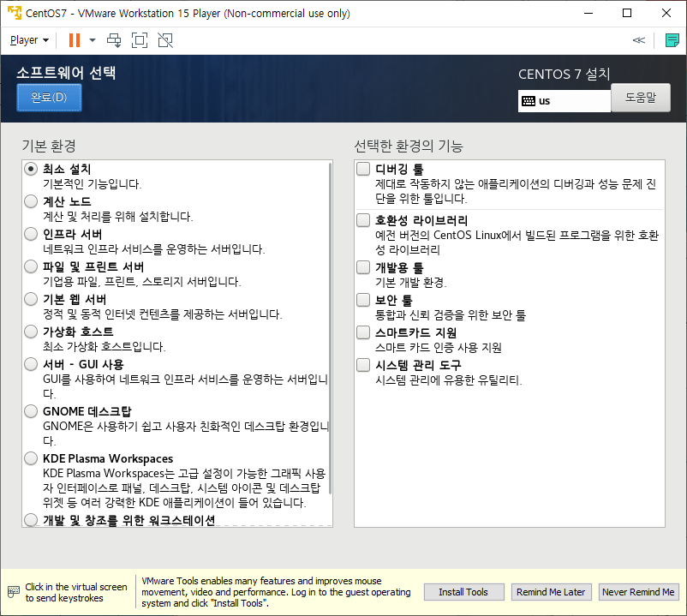Open the power options arrow beside pause
Image resolution: width=687 pixels, height=616 pixels.
[92, 40]
